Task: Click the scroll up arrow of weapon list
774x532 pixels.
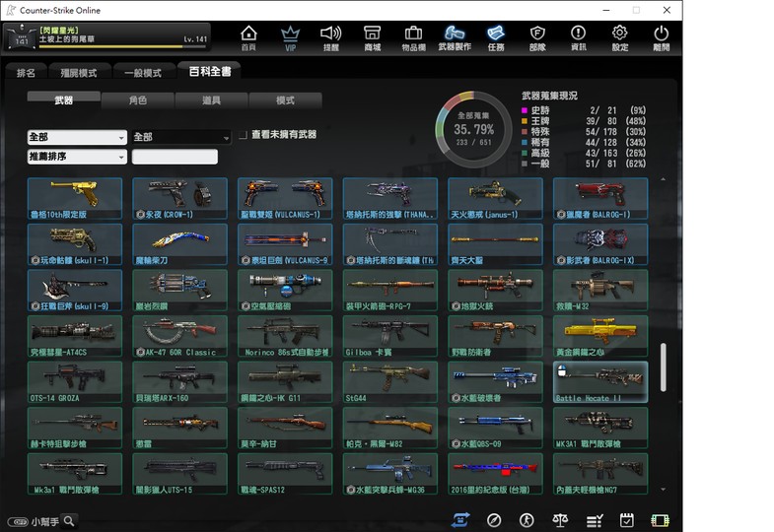Action: click(x=663, y=179)
